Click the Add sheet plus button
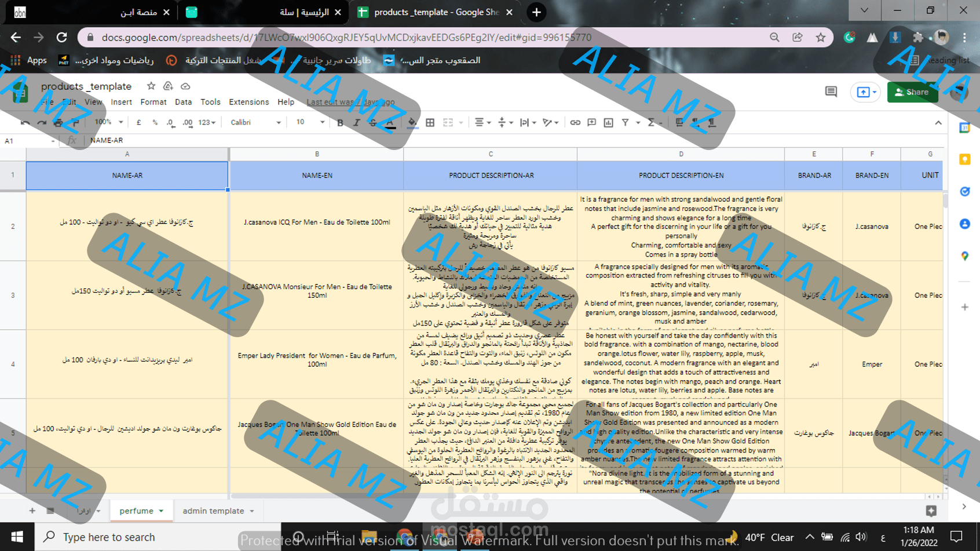 tap(32, 511)
